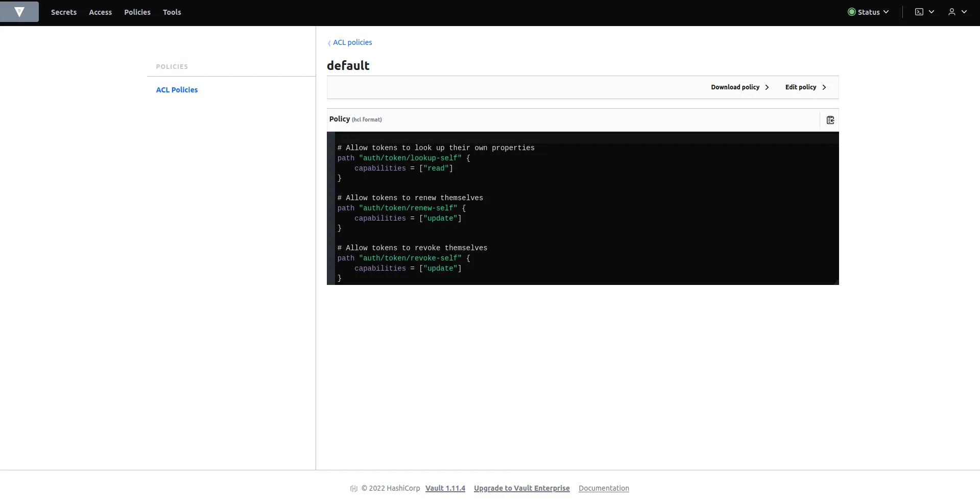This screenshot has width=980, height=504.
Task: Click inside the policy code editor
Action: 583,208
